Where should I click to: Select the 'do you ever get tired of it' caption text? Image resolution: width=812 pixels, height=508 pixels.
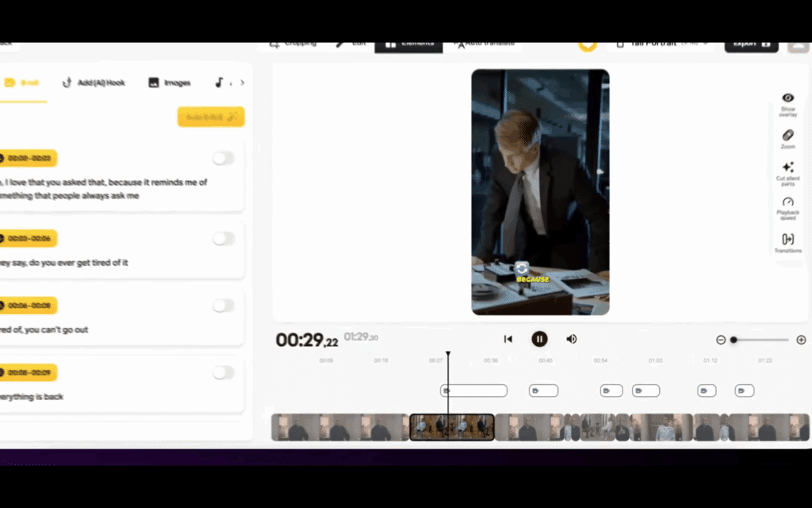pos(63,263)
